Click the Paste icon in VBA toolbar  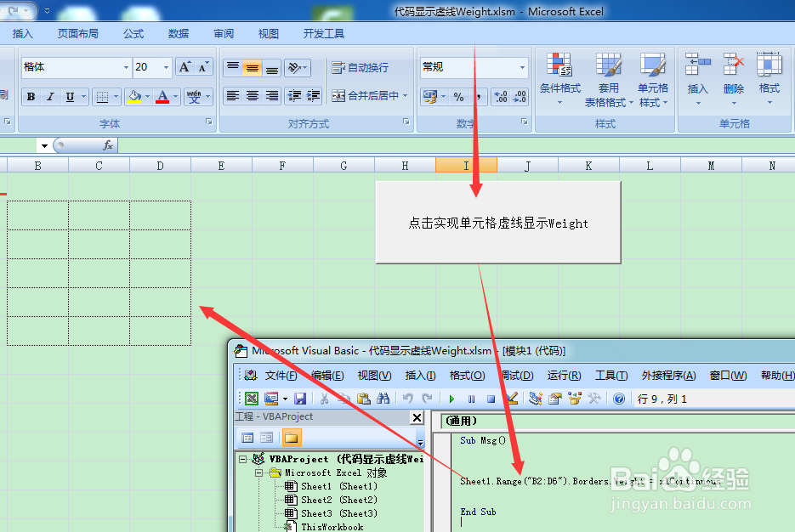coord(361,398)
